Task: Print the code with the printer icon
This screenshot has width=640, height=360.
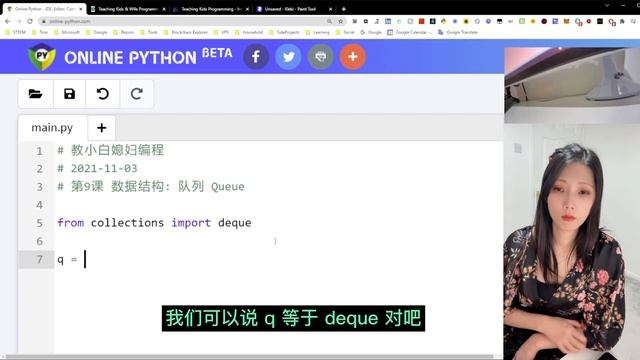Action: [320, 56]
